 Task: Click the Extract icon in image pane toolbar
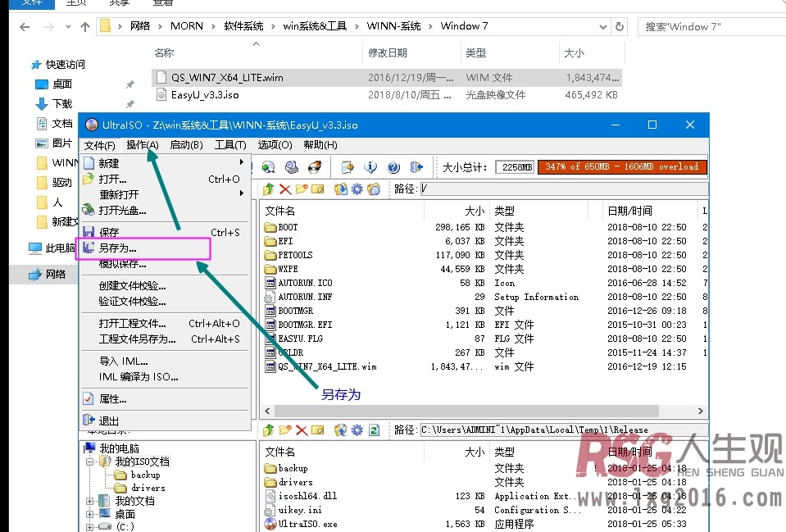tap(341, 189)
